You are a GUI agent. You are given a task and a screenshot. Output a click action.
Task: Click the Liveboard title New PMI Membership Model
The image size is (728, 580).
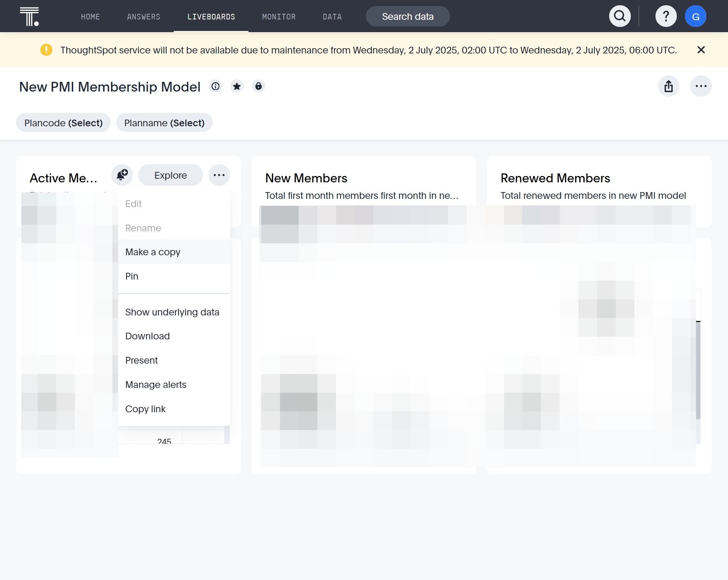tap(110, 87)
